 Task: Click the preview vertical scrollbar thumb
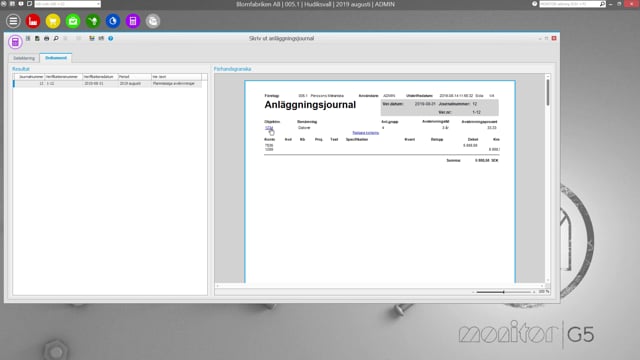click(548, 92)
